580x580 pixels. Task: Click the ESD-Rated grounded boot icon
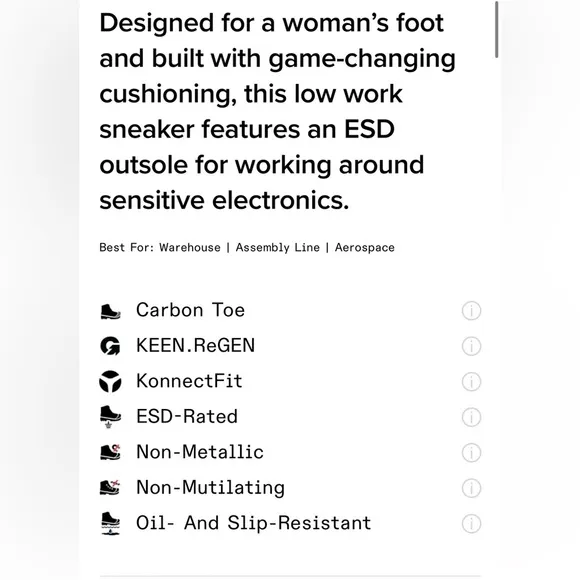[x=110, y=417]
